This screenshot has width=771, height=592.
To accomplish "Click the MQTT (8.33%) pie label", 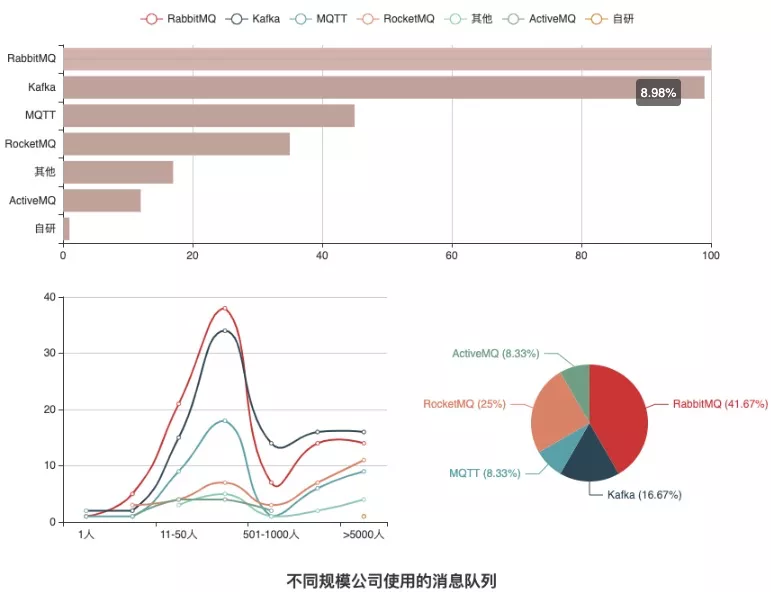I will (x=485, y=474).
